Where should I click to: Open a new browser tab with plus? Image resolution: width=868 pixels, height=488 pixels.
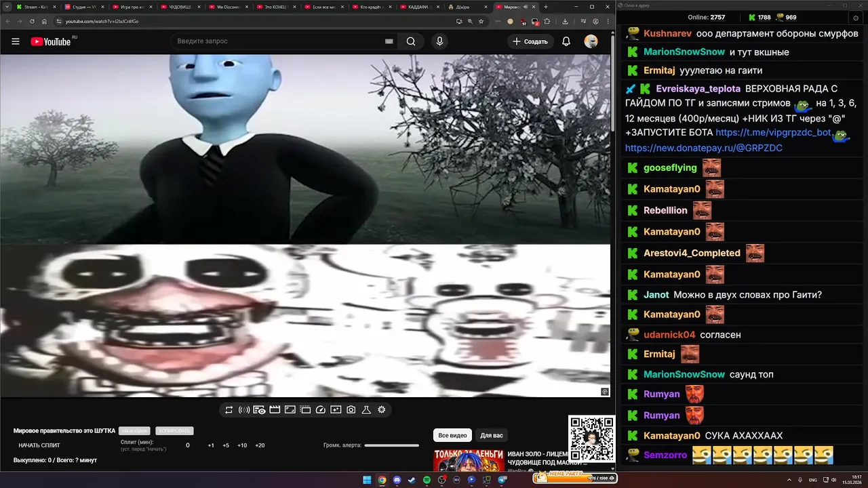click(546, 7)
